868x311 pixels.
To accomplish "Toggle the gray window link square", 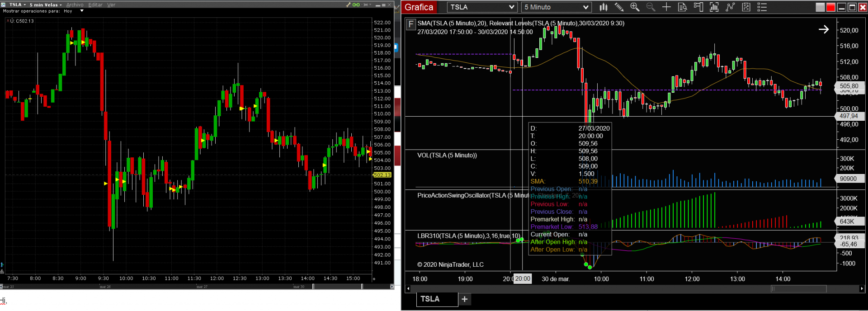I will coord(820,7).
